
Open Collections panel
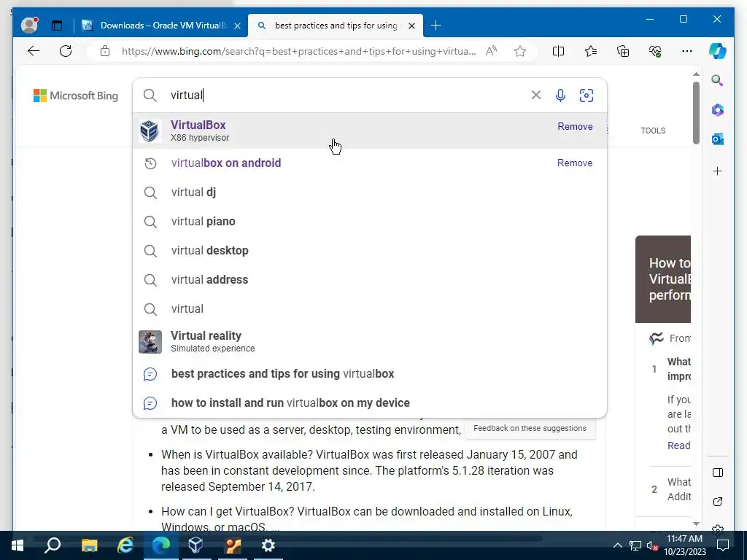pos(623,51)
